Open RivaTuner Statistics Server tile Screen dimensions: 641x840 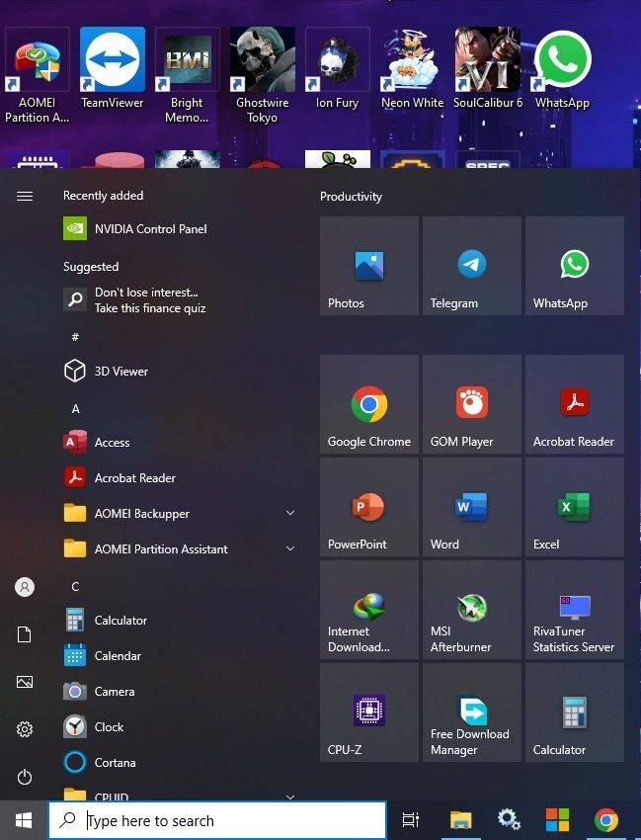[x=575, y=610]
